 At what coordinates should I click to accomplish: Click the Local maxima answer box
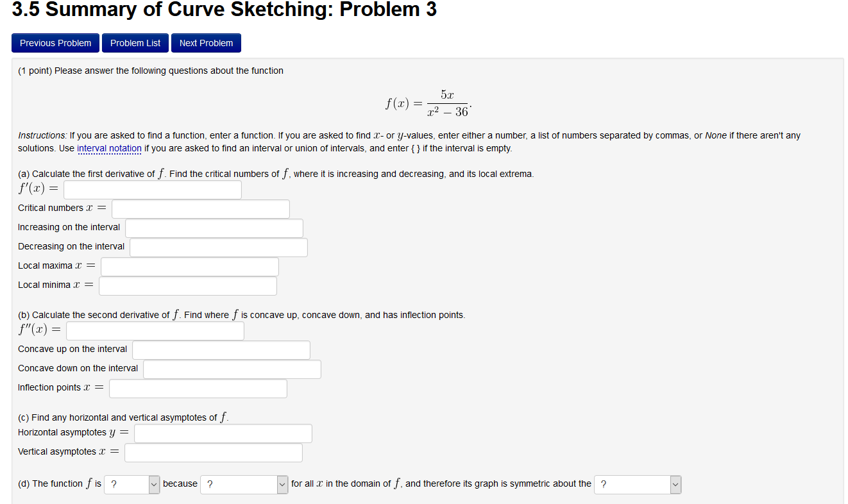(189, 266)
